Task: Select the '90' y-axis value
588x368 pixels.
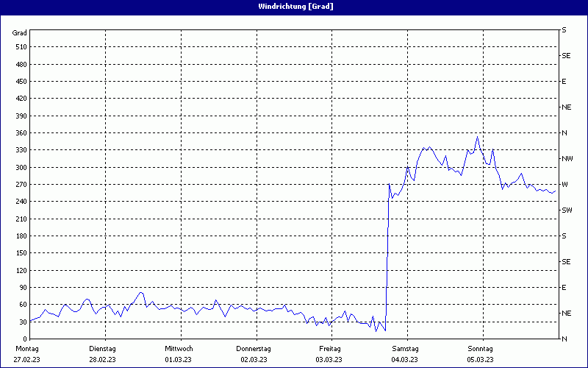Action: coord(23,288)
